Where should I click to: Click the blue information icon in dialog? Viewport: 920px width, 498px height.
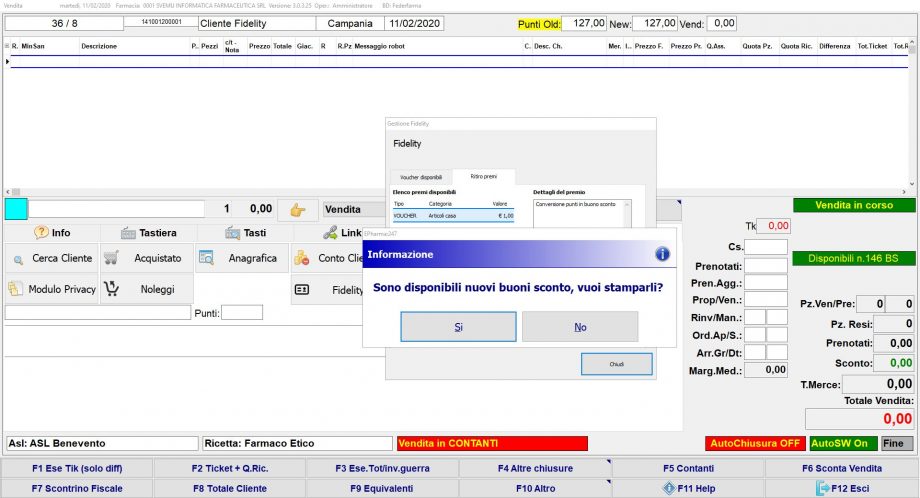[x=661, y=254]
